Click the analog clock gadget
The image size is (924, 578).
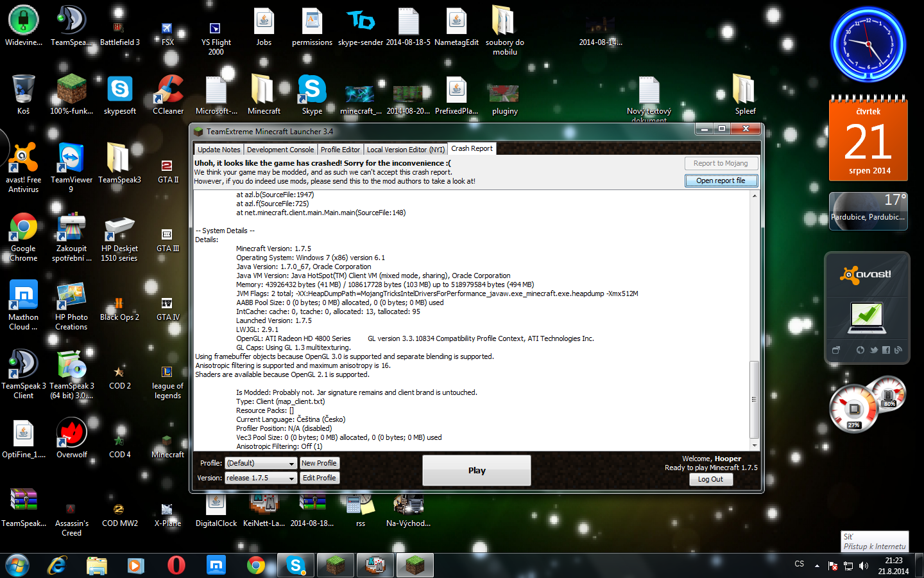[868, 44]
